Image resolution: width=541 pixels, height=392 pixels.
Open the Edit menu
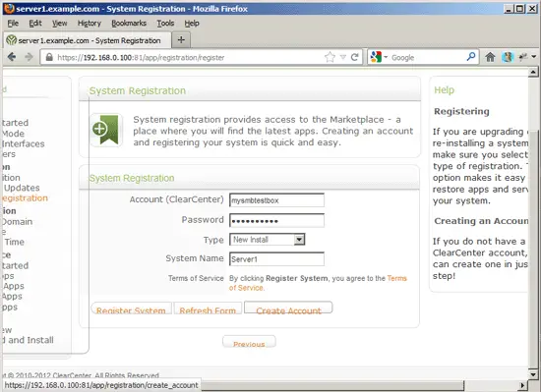click(x=35, y=23)
